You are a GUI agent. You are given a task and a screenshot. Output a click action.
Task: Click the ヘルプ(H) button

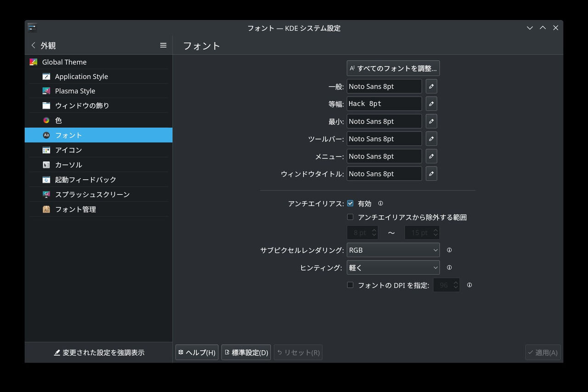197,352
